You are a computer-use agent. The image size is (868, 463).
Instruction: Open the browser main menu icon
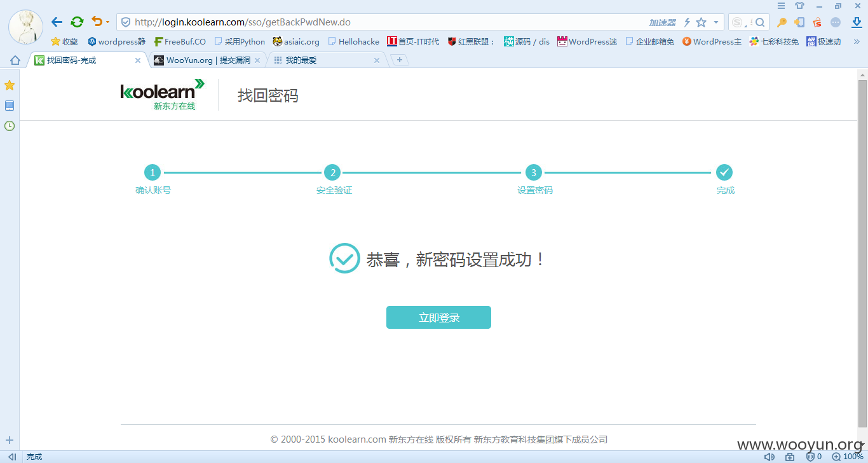(x=782, y=6)
